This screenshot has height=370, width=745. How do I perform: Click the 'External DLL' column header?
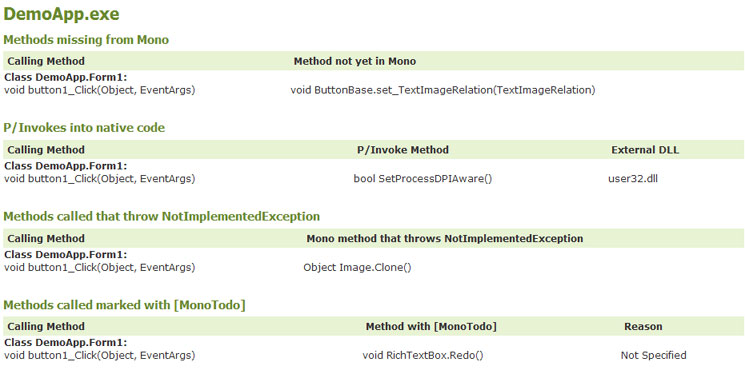pyautogui.click(x=645, y=150)
